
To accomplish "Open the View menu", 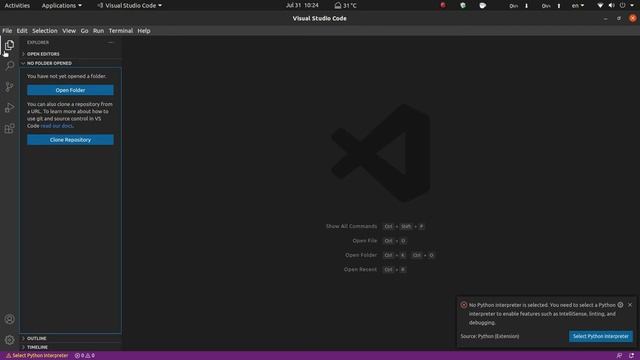I will click(x=69, y=31).
